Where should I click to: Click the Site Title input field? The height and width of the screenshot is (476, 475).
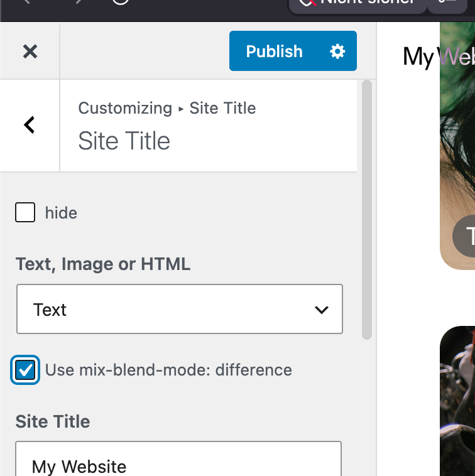coord(178,459)
